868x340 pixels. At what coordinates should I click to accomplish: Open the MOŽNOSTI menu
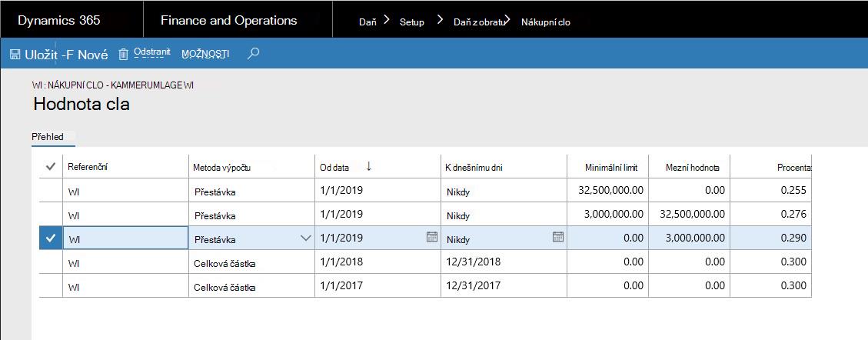pyautogui.click(x=205, y=54)
